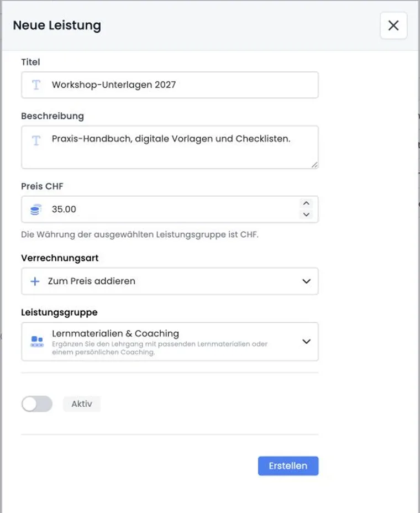Image resolution: width=420 pixels, height=513 pixels.
Task: Open the Lernmaterialien & Coaching selector
Action: pos(170,342)
